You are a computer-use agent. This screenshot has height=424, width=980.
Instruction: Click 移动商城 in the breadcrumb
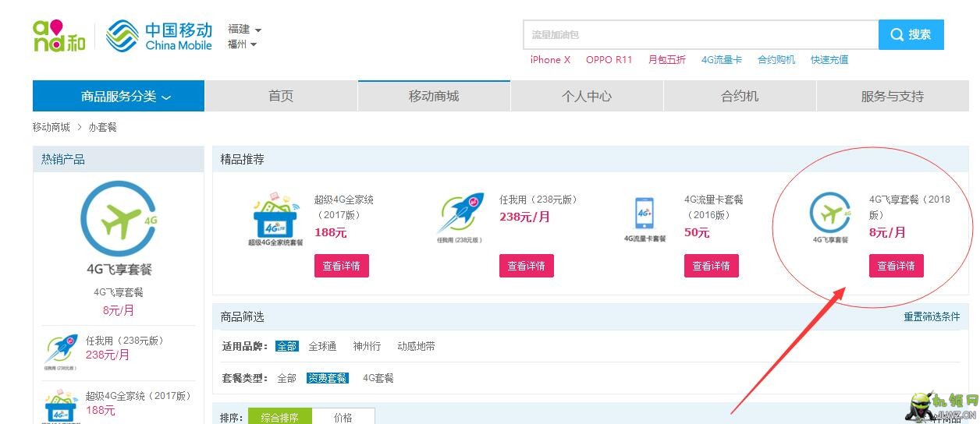coord(51,127)
